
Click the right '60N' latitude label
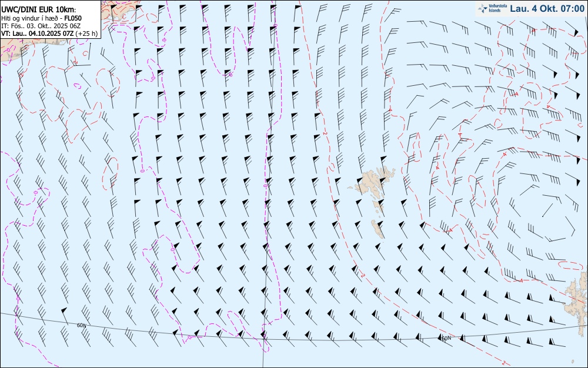coord(446,338)
